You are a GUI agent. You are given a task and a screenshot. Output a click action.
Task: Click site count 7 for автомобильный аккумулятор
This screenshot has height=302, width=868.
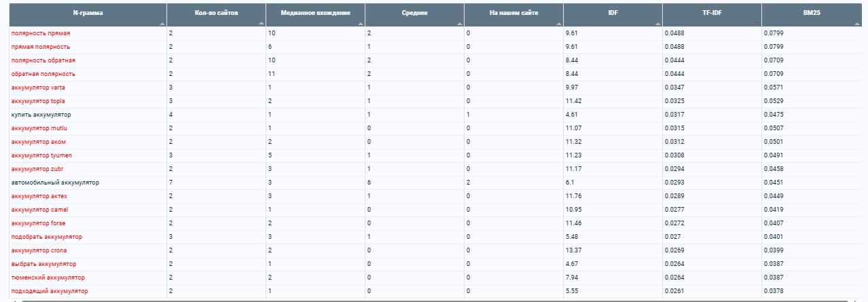[x=170, y=183]
